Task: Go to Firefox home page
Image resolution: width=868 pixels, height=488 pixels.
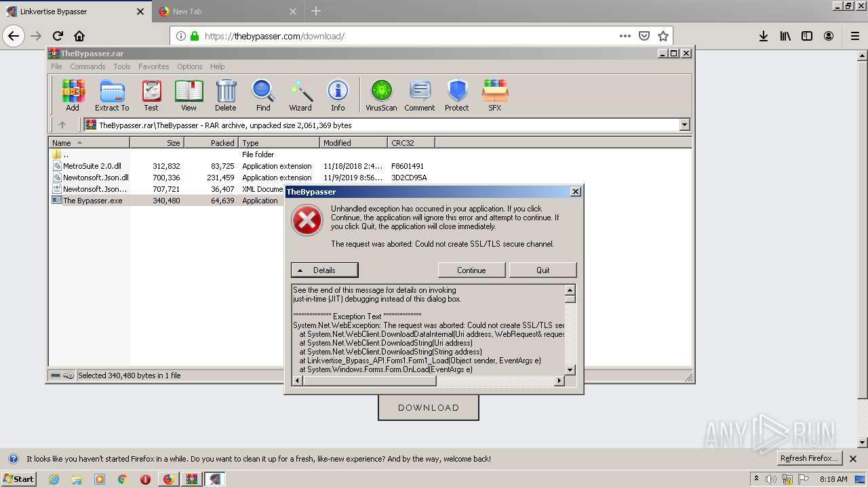Action: tap(79, 36)
